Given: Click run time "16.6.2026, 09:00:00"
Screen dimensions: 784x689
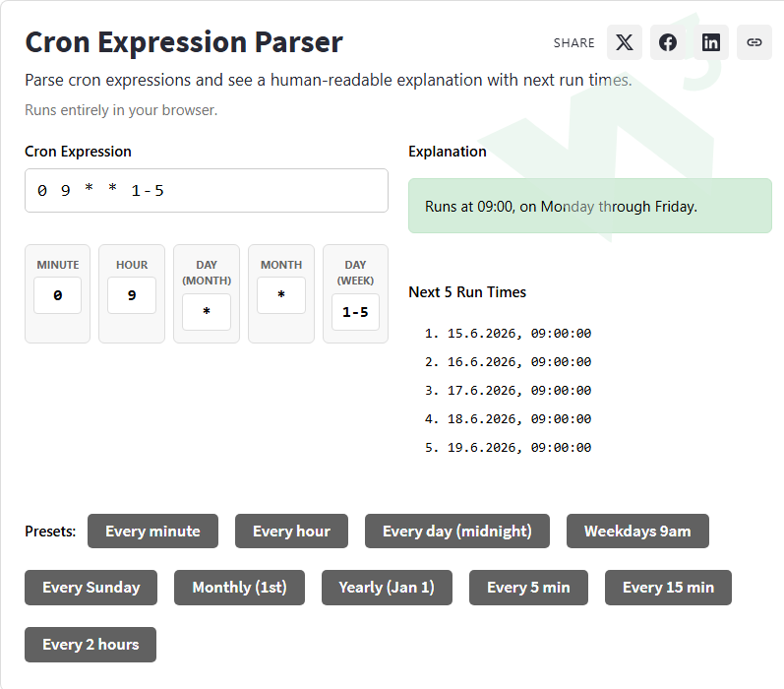Looking at the screenshot, I should [519, 362].
